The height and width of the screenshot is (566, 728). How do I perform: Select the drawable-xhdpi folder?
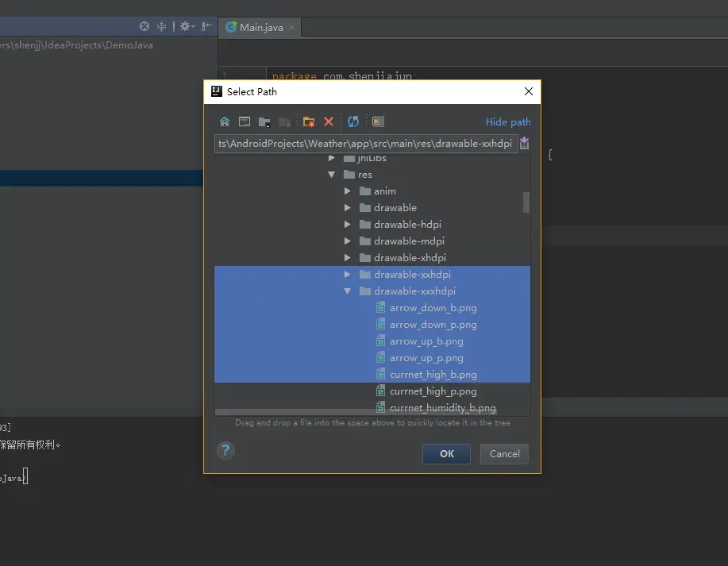[372, 258]
